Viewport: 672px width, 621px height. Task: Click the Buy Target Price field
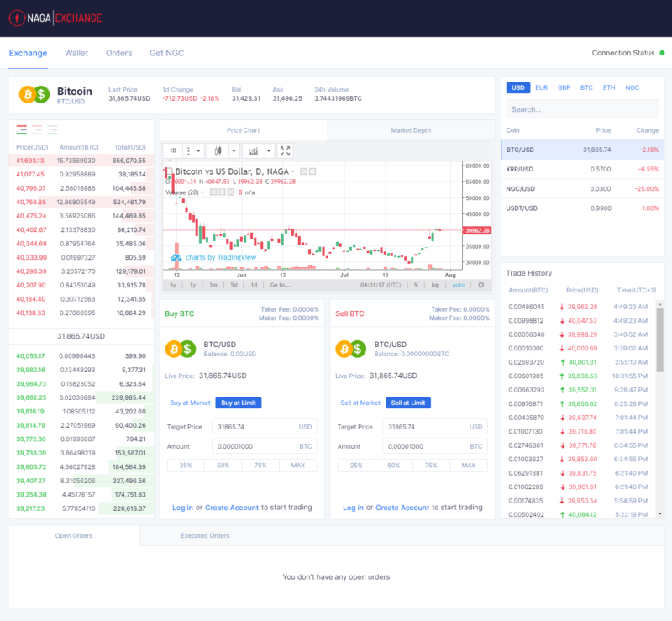265,427
